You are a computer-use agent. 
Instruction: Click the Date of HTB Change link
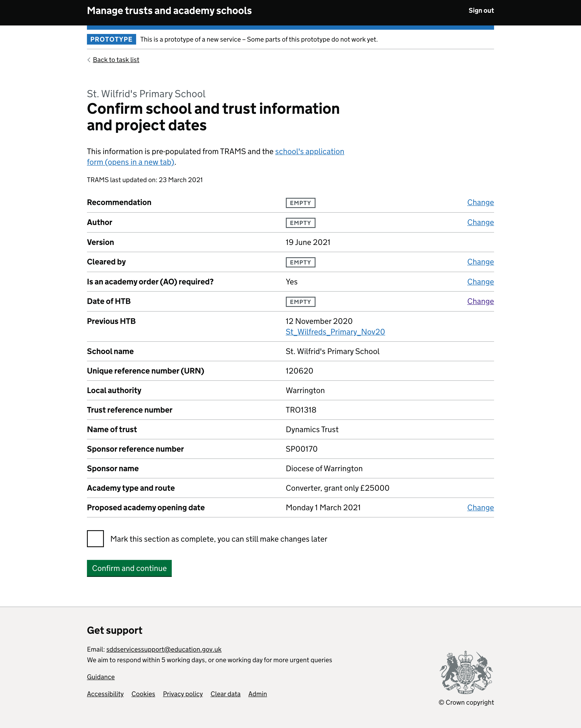point(480,301)
